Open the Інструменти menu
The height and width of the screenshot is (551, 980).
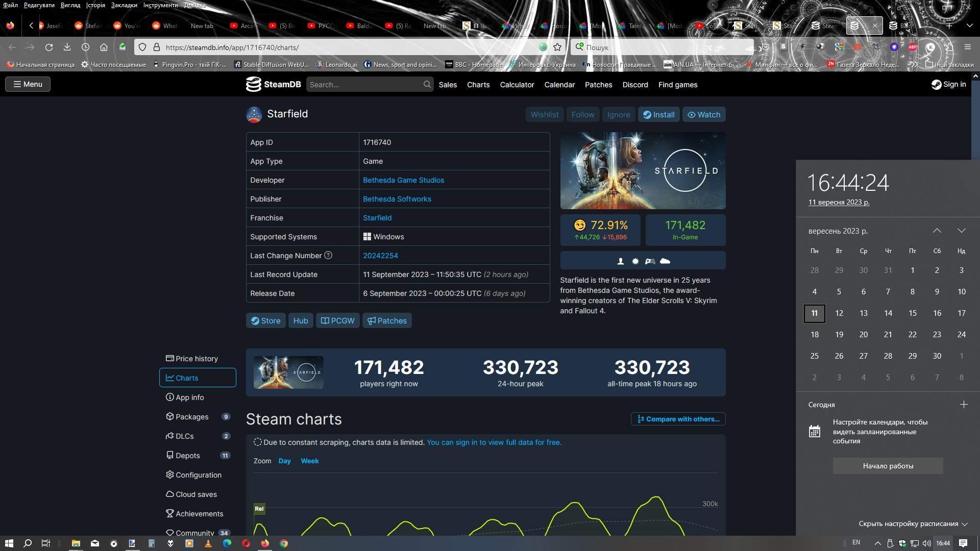160,5
